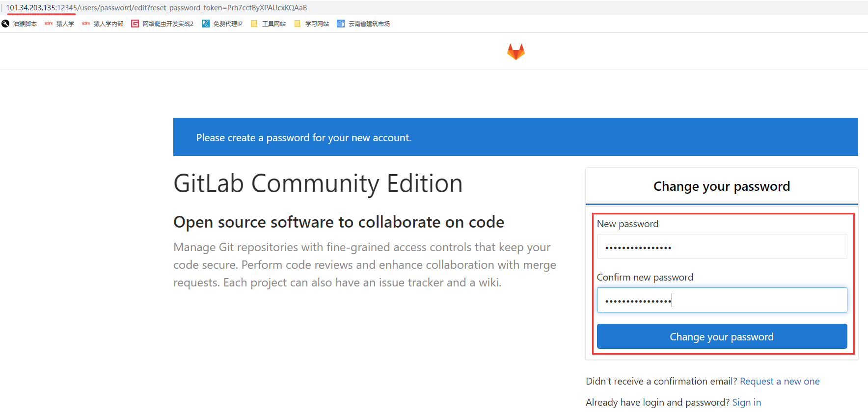
Task: Open the 油猴脚本 bookmark
Action: tap(20, 24)
